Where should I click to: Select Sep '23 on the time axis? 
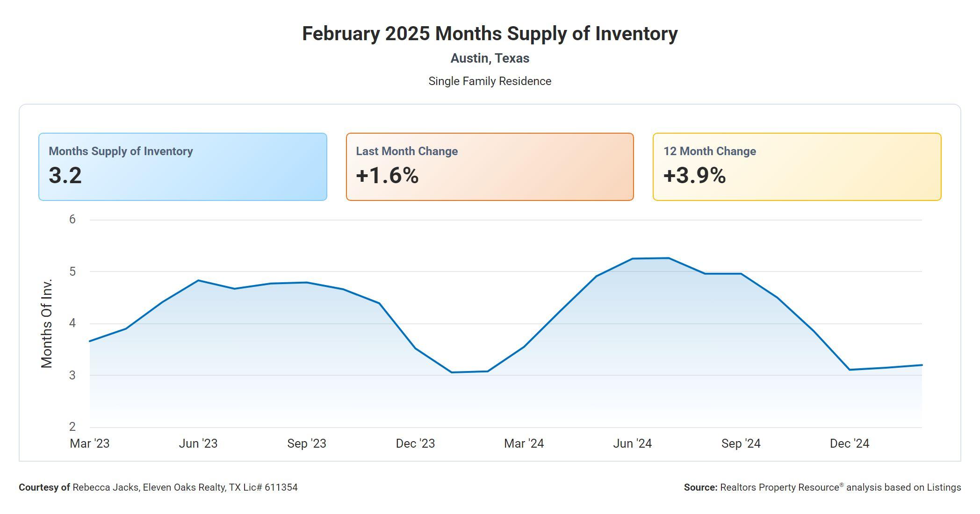pos(307,443)
